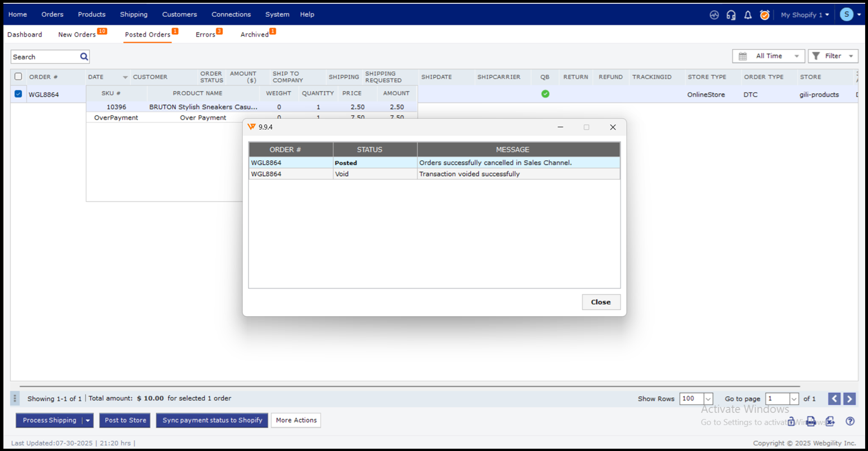Click the headset support icon
Screen dimensions: 868x451
point(731,15)
